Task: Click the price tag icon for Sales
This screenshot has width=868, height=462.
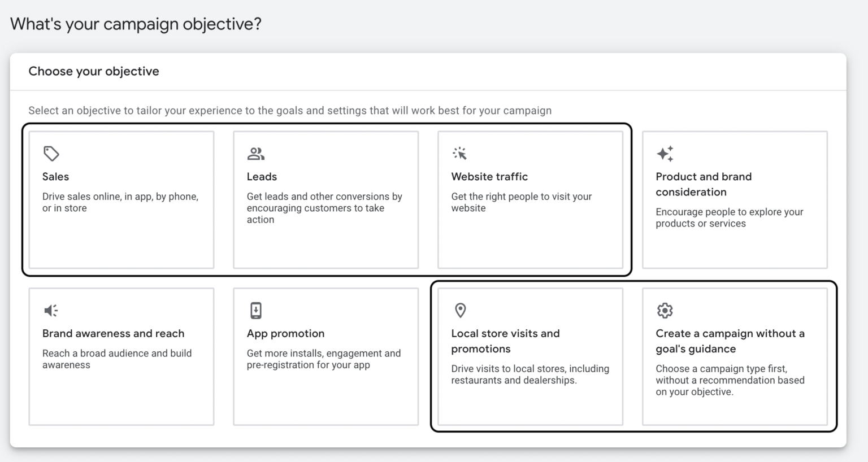Action: 51,154
